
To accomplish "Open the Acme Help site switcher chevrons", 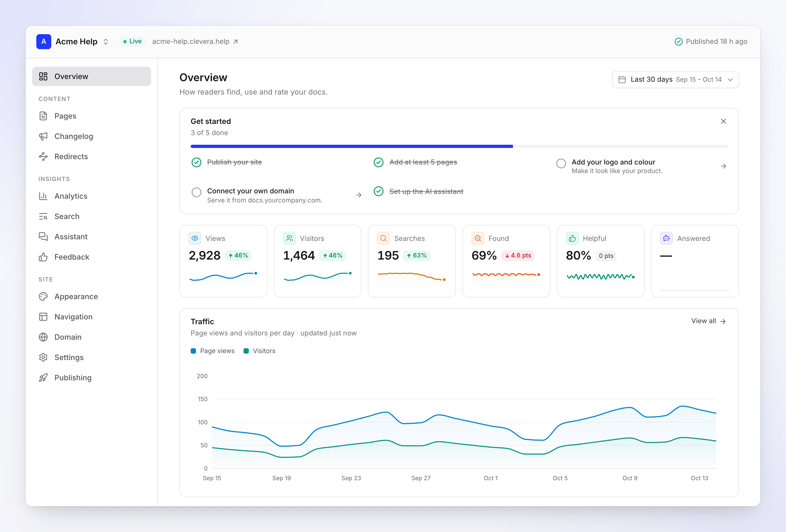I will click(106, 42).
